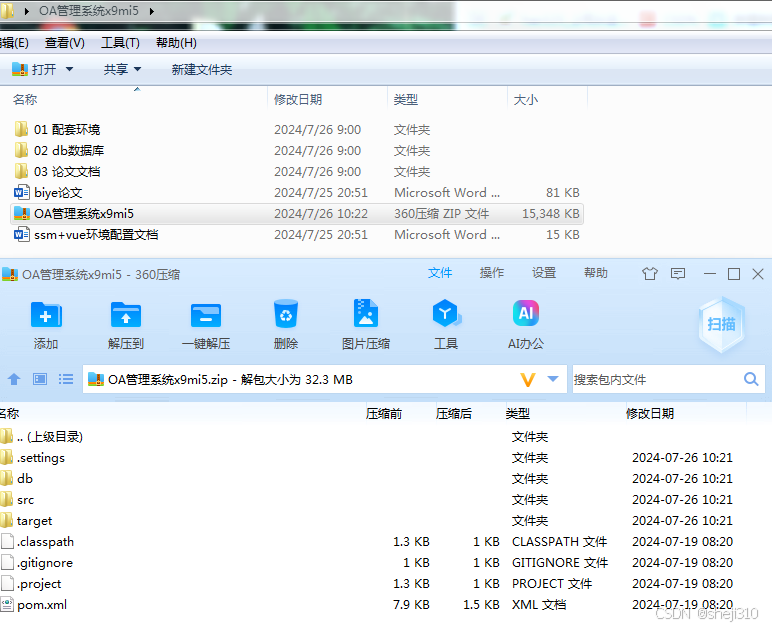Image resolution: width=772 pixels, height=627 pixels.
Task: Open the 文件 menu in 360压缩
Action: coord(440,273)
